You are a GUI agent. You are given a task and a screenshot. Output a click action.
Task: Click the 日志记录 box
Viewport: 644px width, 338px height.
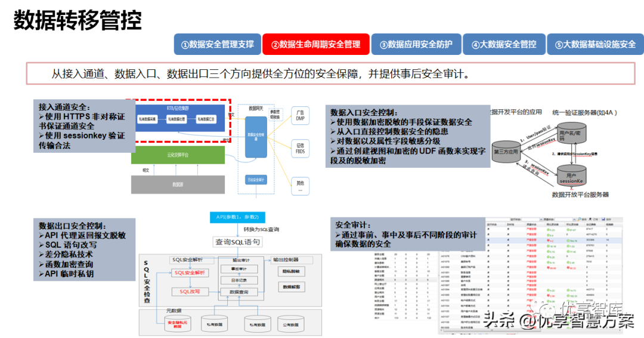[239, 281]
